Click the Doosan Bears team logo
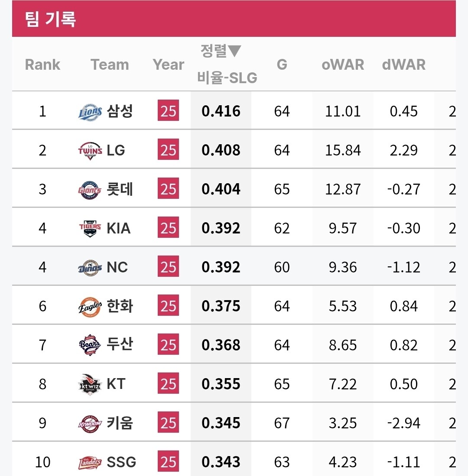 click(91, 345)
